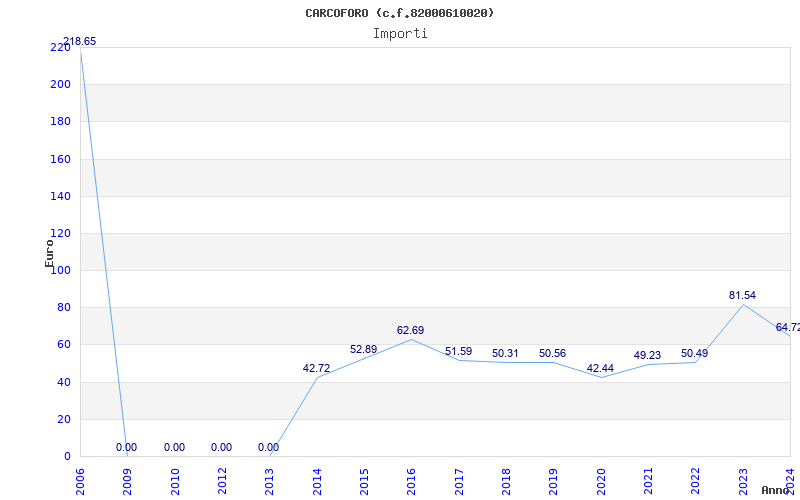Click the 120 y-axis tick label
This screenshot has width=800, height=500.
click(x=60, y=233)
